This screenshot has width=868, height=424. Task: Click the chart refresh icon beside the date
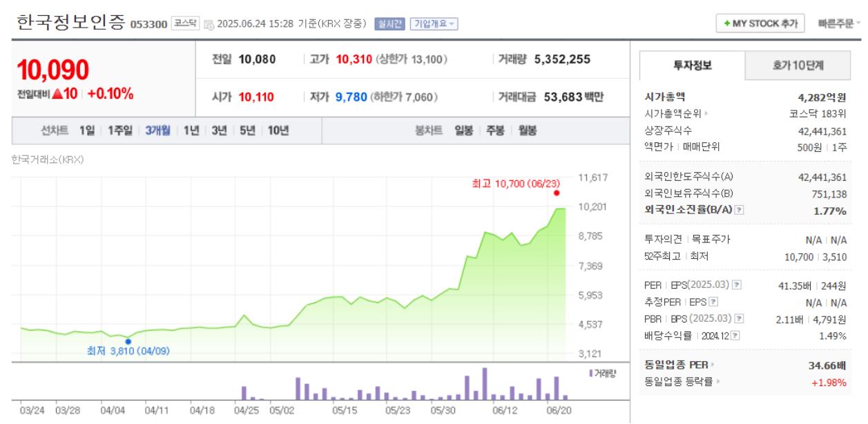[x=209, y=23]
